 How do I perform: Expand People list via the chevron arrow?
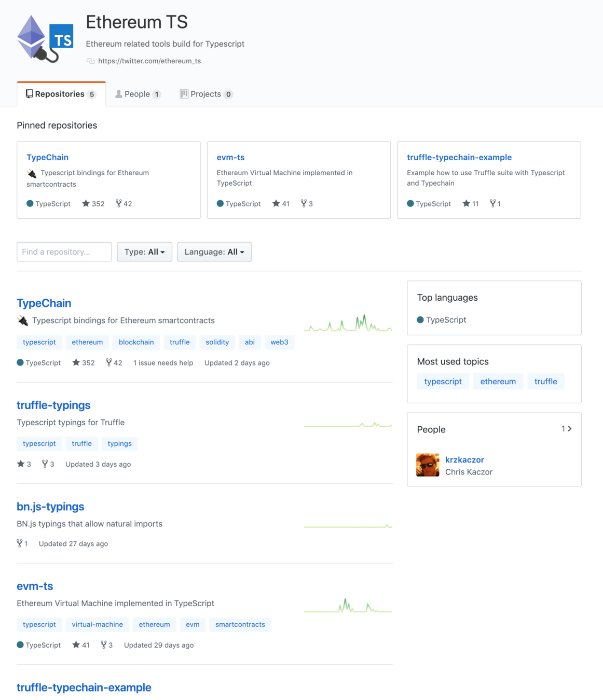(x=569, y=429)
